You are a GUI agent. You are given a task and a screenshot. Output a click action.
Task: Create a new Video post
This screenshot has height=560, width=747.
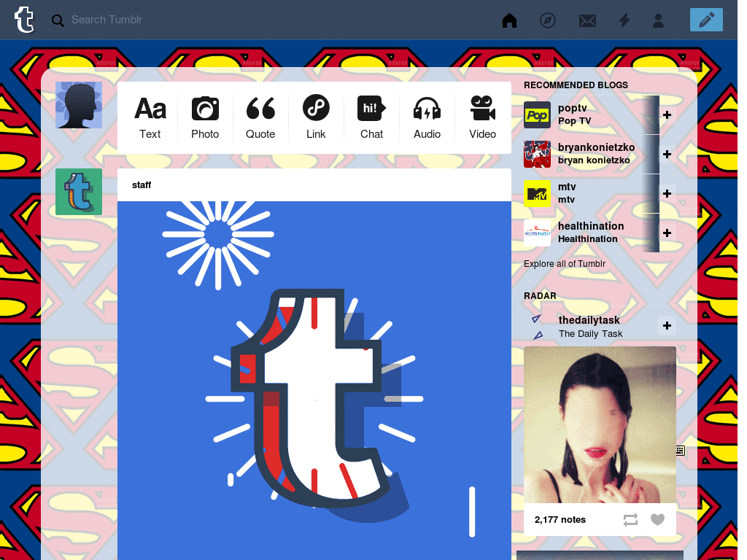[x=483, y=117]
